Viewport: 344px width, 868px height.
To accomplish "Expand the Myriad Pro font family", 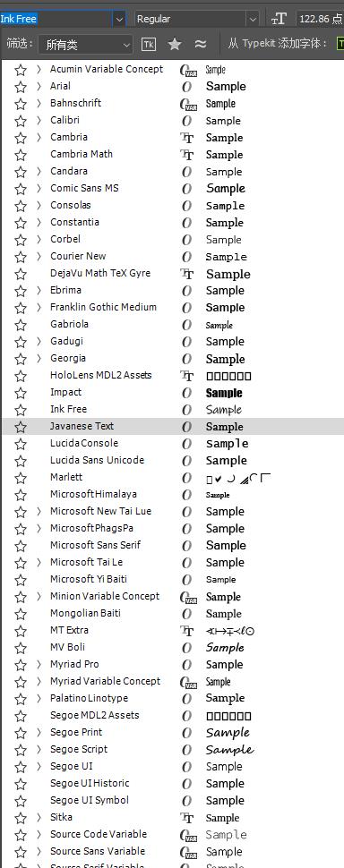I will (39, 664).
